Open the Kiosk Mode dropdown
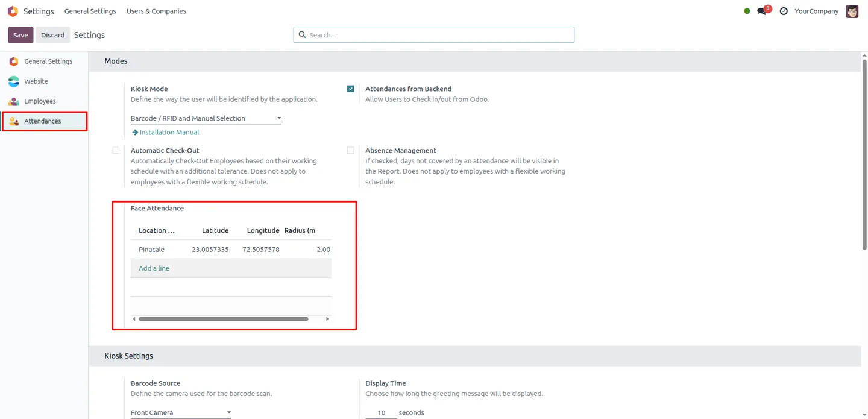The height and width of the screenshot is (419, 868). pyautogui.click(x=206, y=118)
